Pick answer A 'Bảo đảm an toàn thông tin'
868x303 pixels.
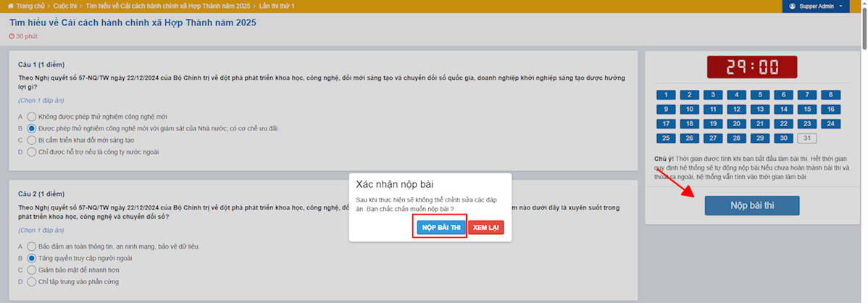31,246
